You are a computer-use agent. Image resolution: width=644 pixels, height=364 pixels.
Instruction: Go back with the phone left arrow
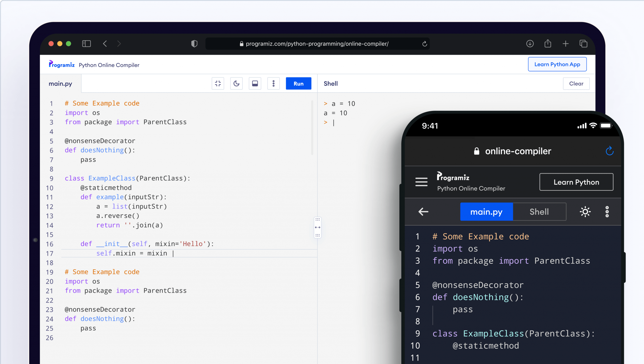[423, 212]
